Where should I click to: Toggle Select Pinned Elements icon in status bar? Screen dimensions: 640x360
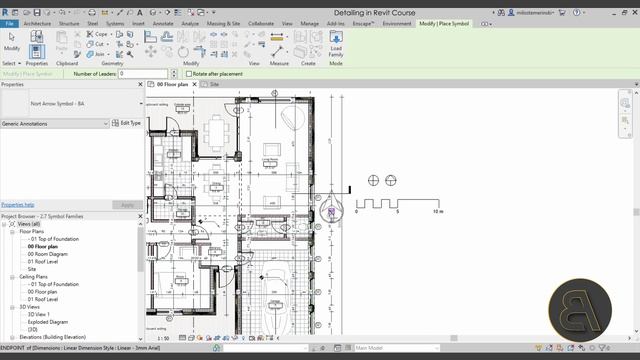point(560,348)
